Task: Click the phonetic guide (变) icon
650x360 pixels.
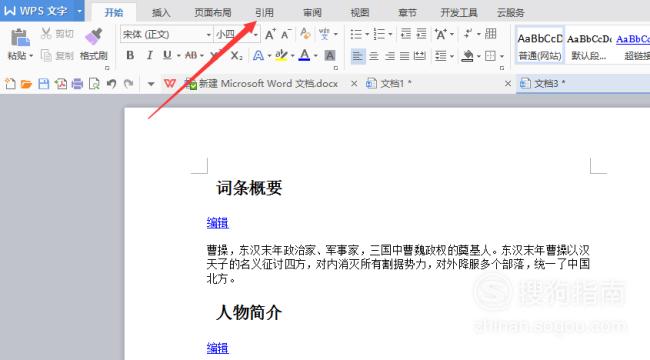Action: [324, 34]
